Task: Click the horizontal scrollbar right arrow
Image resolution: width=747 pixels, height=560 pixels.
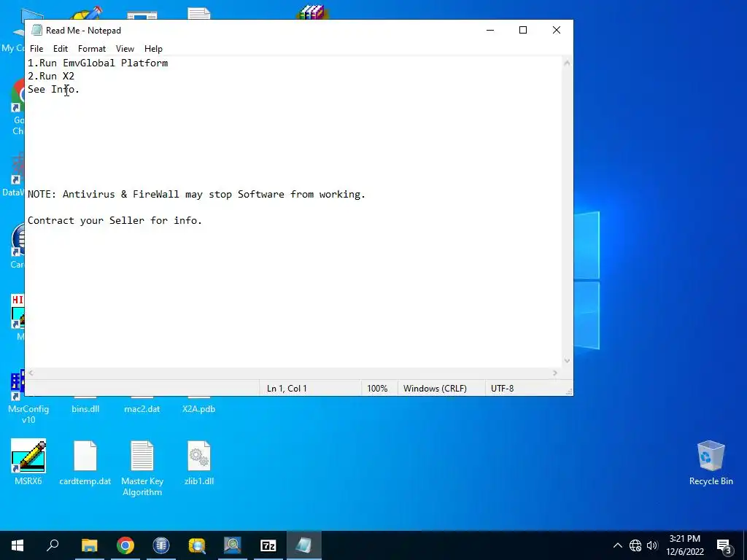Action: click(555, 373)
